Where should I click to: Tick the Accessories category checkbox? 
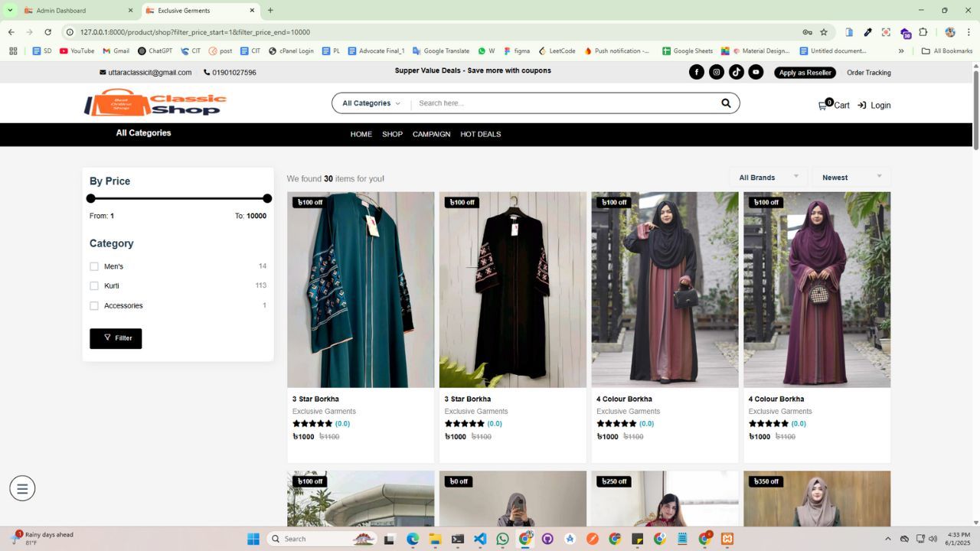click(94, 305)
